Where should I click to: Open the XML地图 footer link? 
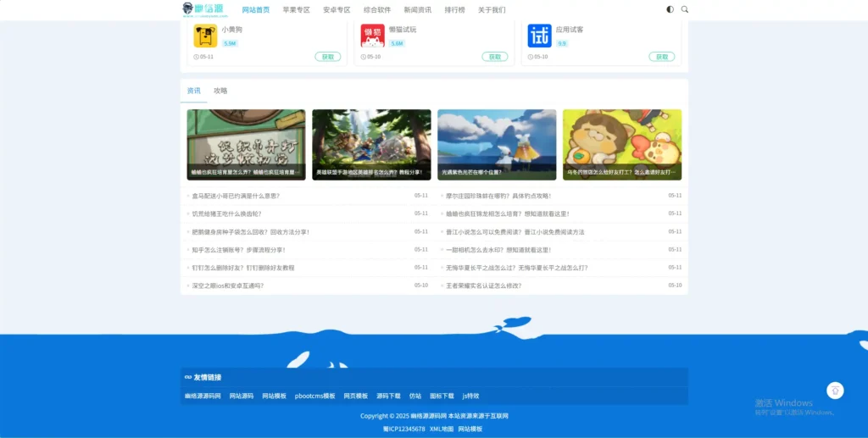point(442,430)
